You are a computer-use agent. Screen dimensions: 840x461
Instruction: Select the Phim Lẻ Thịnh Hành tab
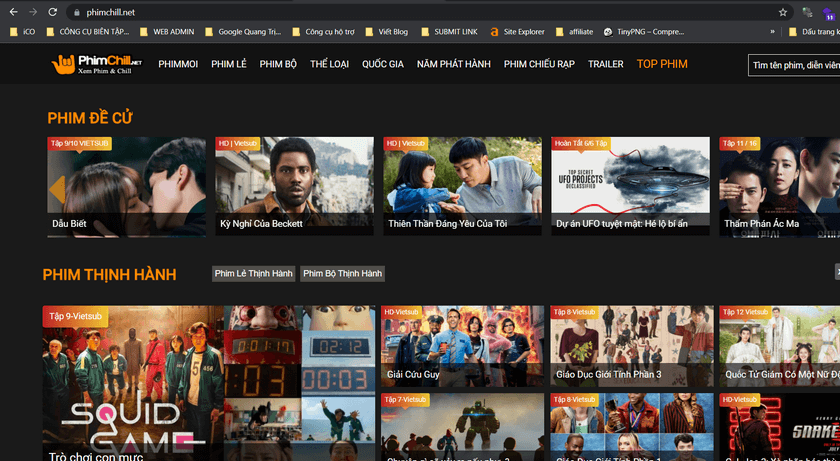pos(253,274)
